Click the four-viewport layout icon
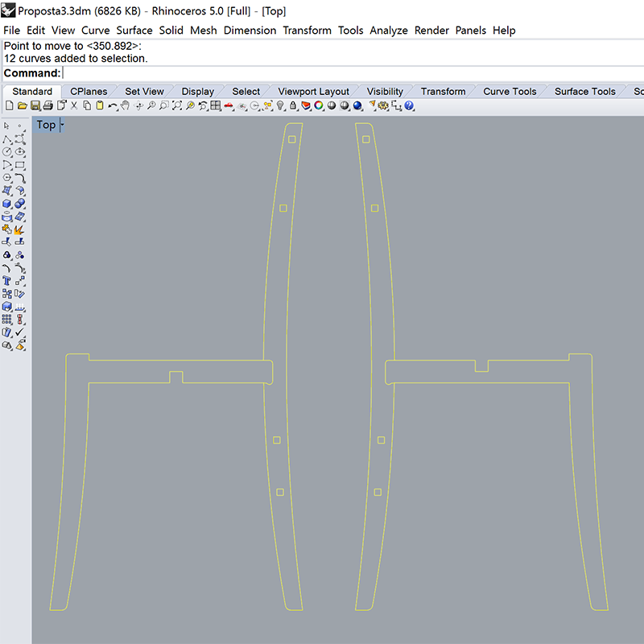Viewport: 644px width, 644px height. (x=216, y=105)
